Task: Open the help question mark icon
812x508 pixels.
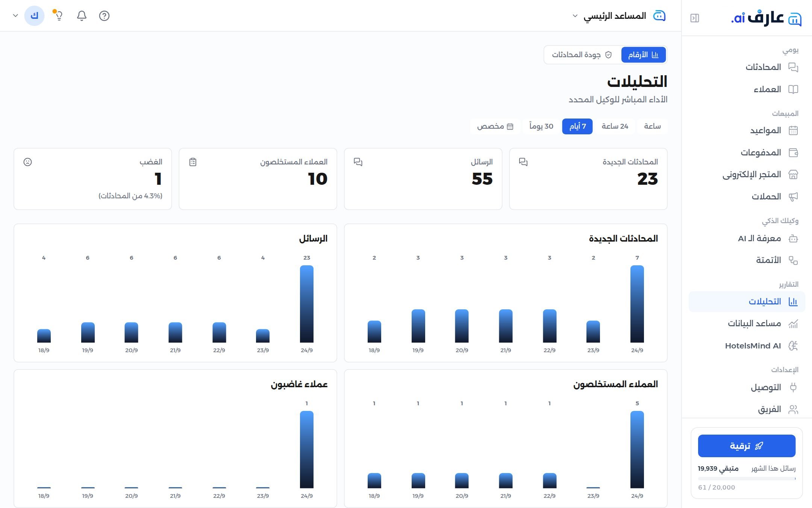Action: coord(104,16)
